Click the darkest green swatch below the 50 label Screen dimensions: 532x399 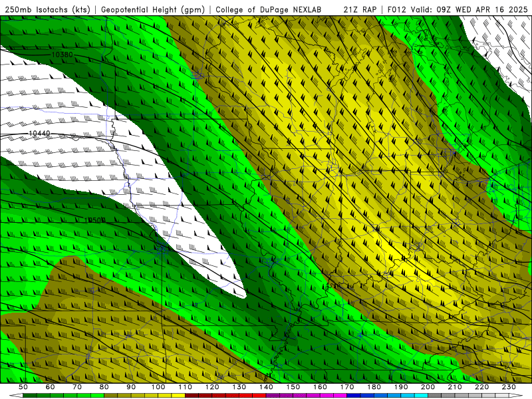pos(30,396)
